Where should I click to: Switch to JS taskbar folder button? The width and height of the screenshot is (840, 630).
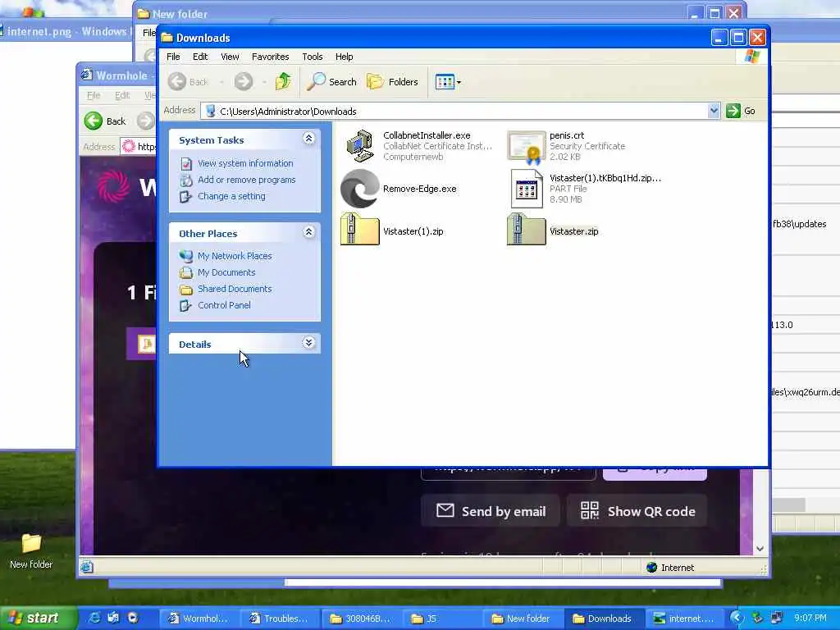click(442, 619)
